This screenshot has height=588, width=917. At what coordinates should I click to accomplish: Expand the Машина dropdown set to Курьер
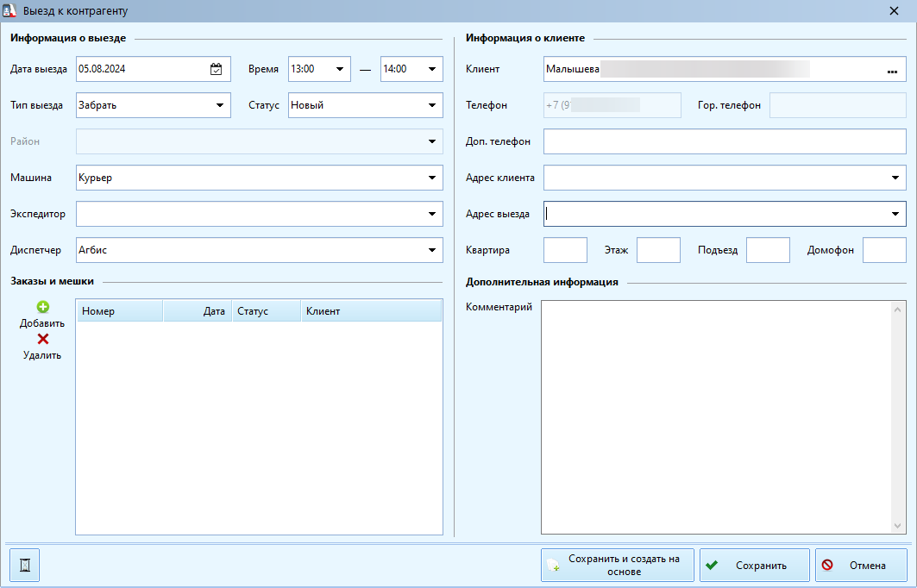pos(432,178)
